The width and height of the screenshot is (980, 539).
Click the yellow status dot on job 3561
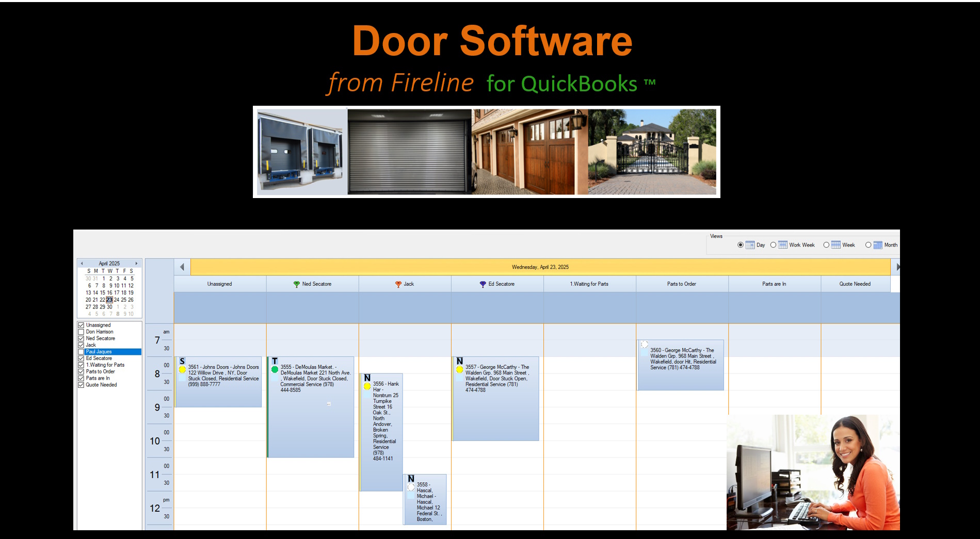182,369
